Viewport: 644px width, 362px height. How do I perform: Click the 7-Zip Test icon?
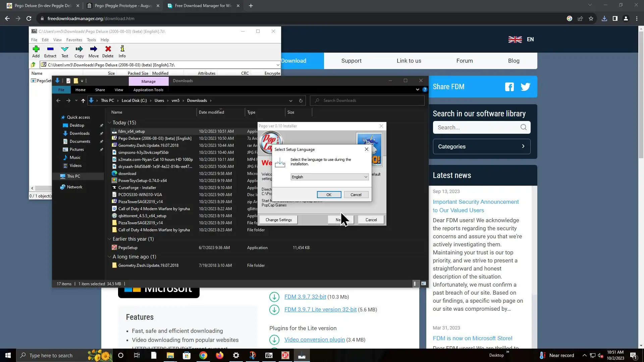click(x=65, y=49)
